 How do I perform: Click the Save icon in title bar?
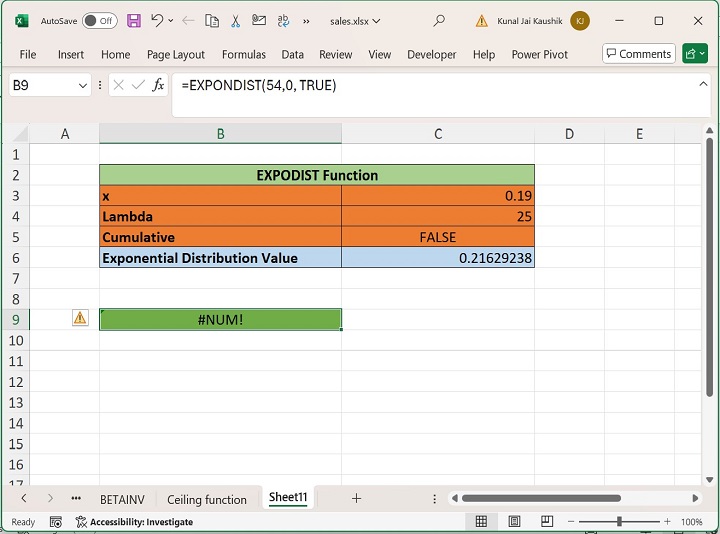[x=134, y=20]
